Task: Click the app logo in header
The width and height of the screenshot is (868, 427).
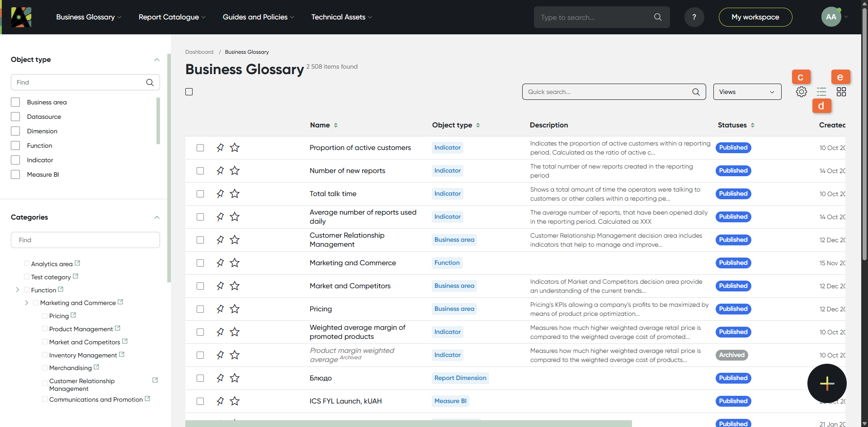Action: (x=21, y=17)
